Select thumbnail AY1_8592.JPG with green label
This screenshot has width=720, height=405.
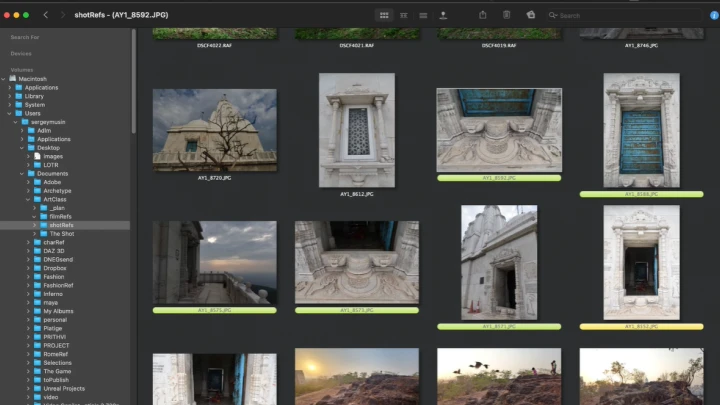[x=499, y=130]
